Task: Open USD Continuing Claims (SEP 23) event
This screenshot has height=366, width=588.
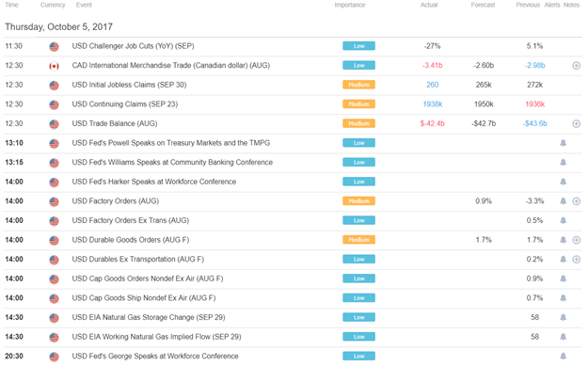Action: (x=125, y=104)
